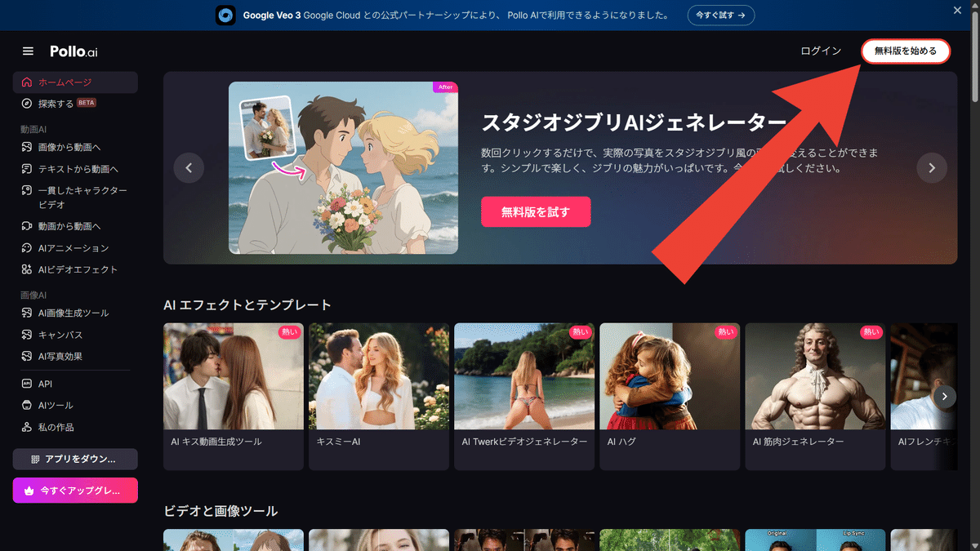Click the Pollo.ai logo
980x551 pixels.
pyautogui.click(x=73, y=51)
